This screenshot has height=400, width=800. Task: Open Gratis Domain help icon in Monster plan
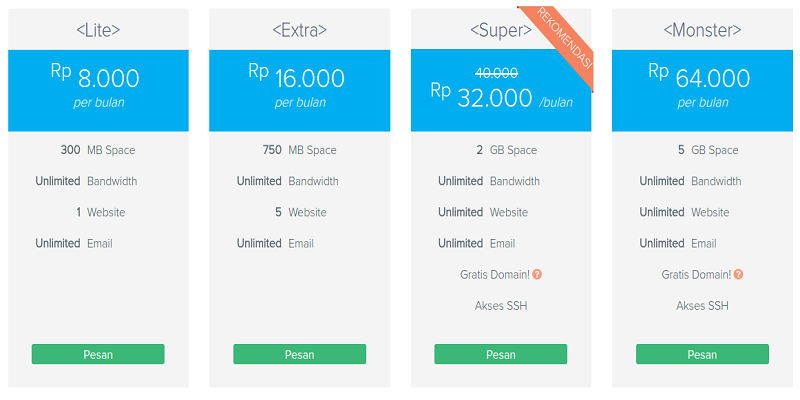[739, 274]
